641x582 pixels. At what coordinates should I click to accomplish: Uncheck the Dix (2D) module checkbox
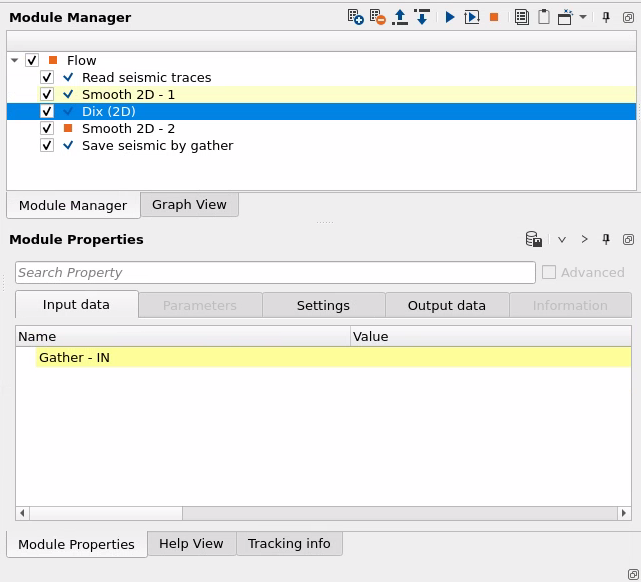click(x=47, y=112)
